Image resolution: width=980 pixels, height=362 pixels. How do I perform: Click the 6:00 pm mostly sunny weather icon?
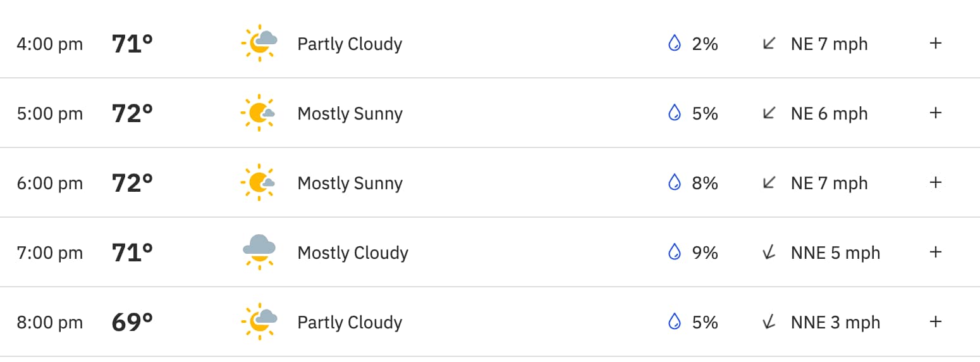click(259, 183)
